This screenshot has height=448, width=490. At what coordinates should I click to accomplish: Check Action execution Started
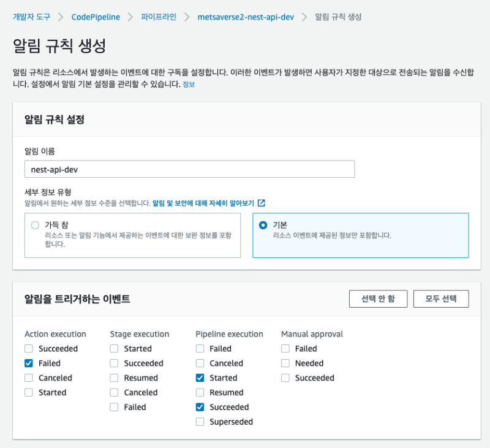pyautogui.click(x=29, y=392)
